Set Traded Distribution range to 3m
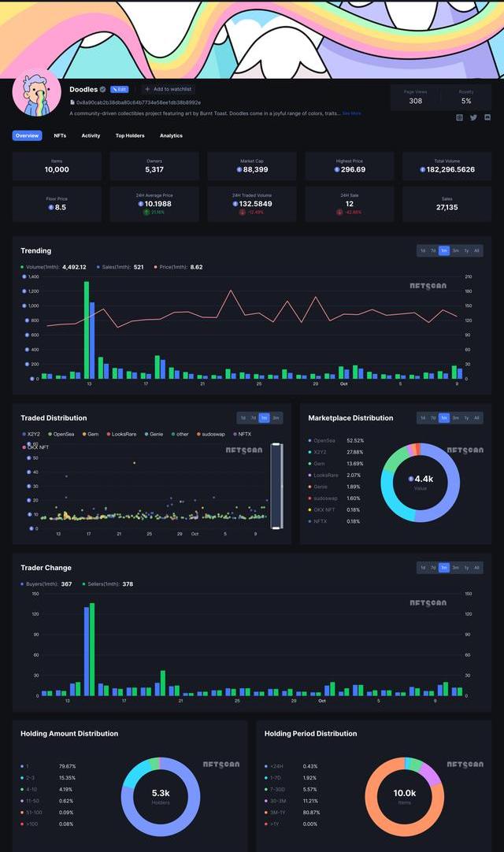504x852 pixels. click(x=276, y=418)
